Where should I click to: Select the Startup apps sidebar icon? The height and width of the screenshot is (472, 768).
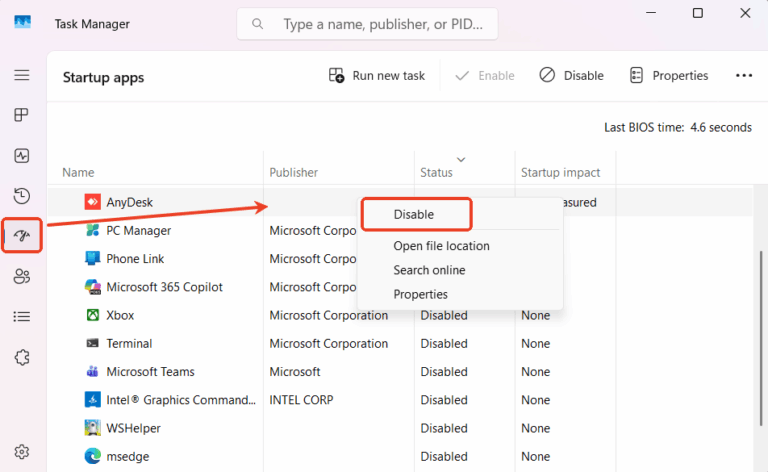(x=22, y=236)
